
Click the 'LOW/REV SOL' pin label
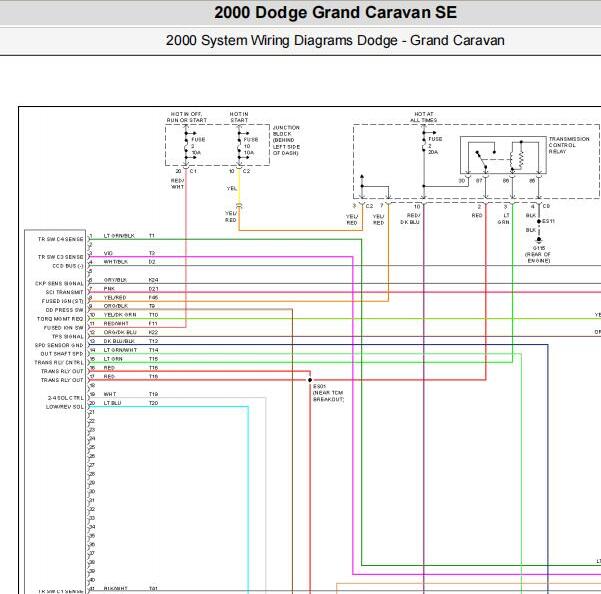click(x=64, y=407)
